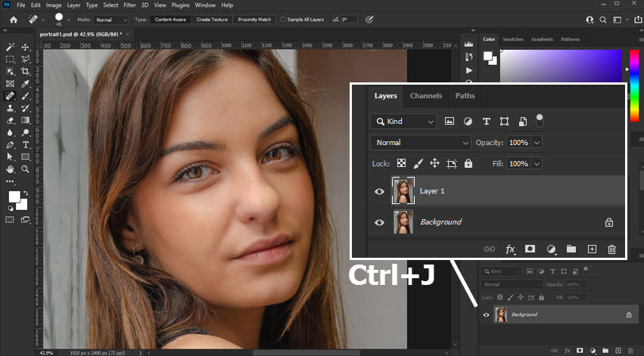This screenshot has height=356, width=644.
Task: Toggle layer filtering switch in enlarged panel
Action: coord(540,121)
